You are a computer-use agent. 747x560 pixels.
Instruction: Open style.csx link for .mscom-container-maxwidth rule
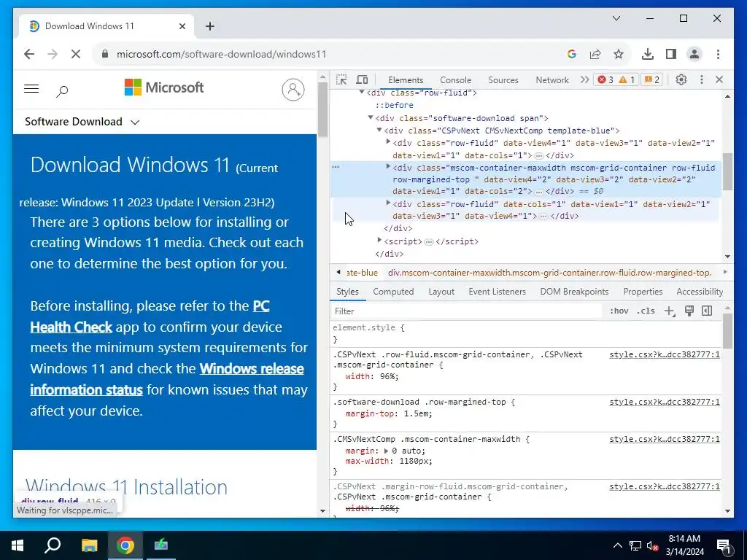pos(665,439)
